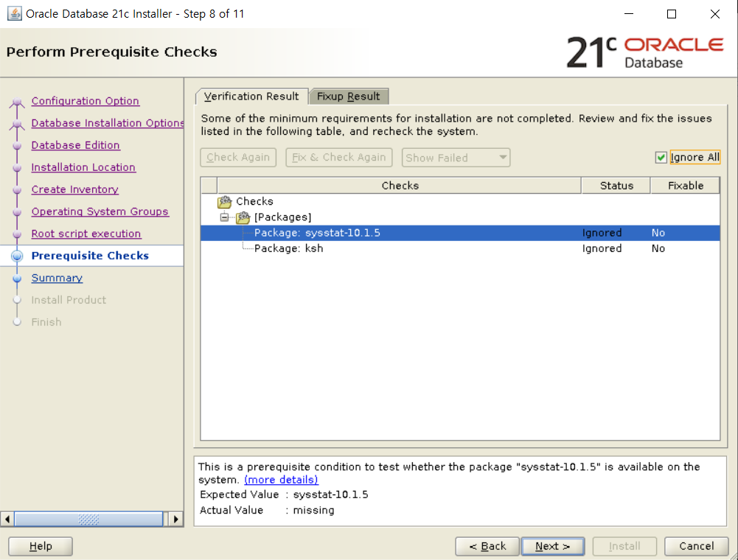Select the Checks root tree node
Screen dimensions: 738x560
click(254, 201)
